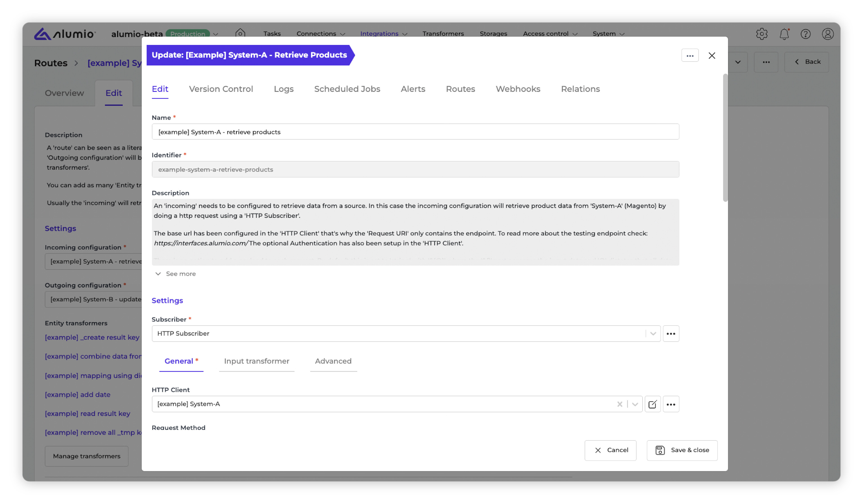This screenshot has width=863, height=504.
Task: Click the modal vertical scrollbar
Action: (x=725, y=137)
